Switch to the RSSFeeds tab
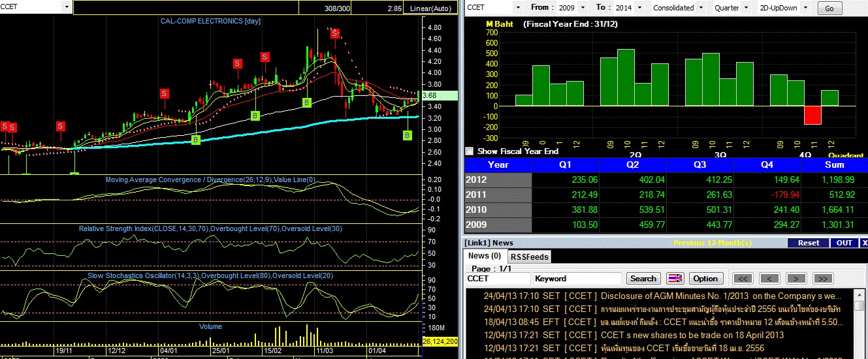 click(x=529, y=257)
